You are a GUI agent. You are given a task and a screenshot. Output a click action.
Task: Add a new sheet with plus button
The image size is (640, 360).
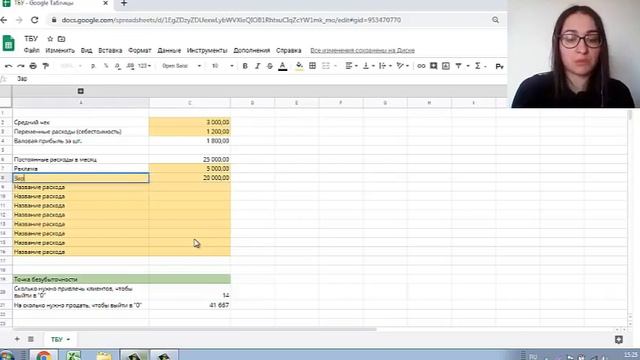click(17, 339)
